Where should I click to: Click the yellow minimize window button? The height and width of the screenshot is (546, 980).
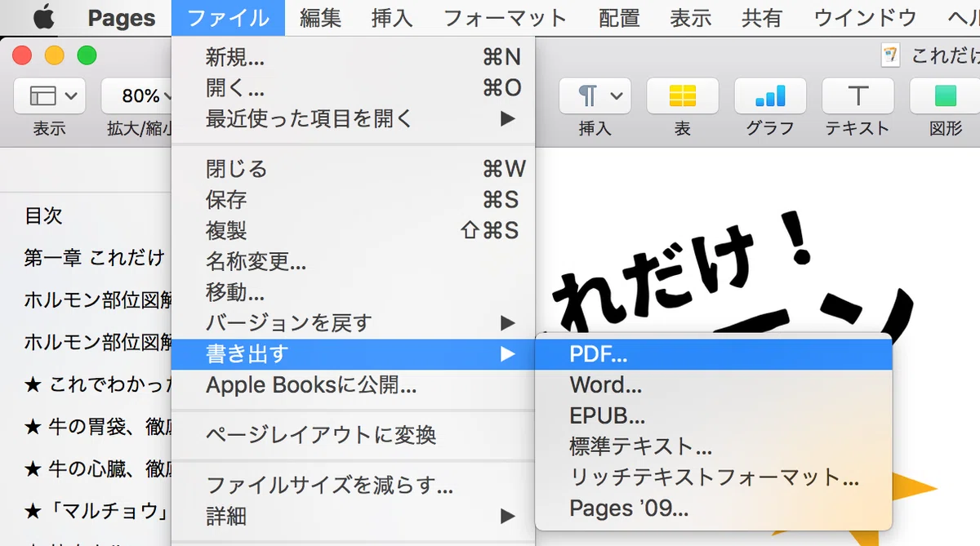coord(54,55)
